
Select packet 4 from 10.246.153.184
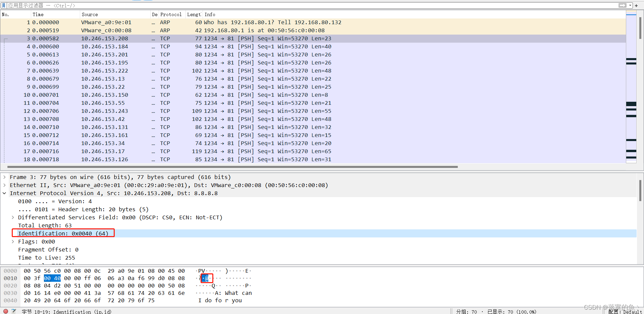point(313,47)
